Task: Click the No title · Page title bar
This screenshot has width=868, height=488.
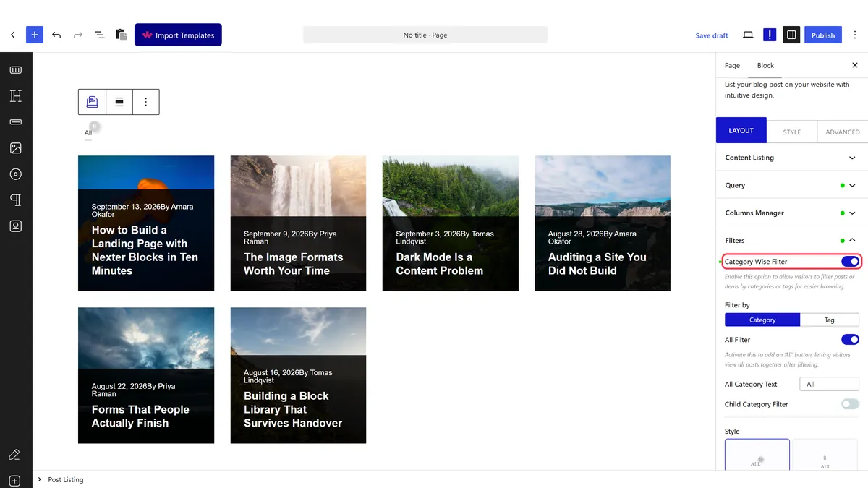Action: [425, 35]
